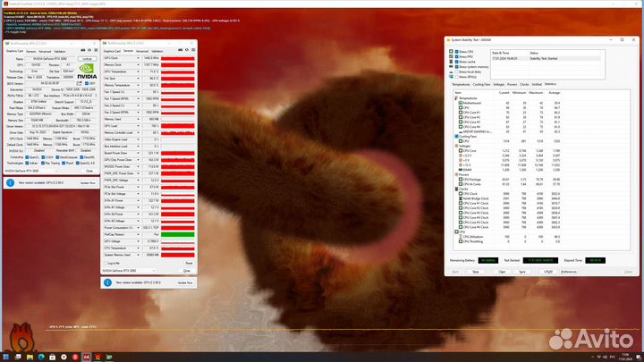644x362 pixels.
Task: Click the BIOS export share icon in GPU-Z
Action: (x=80, y=83)
